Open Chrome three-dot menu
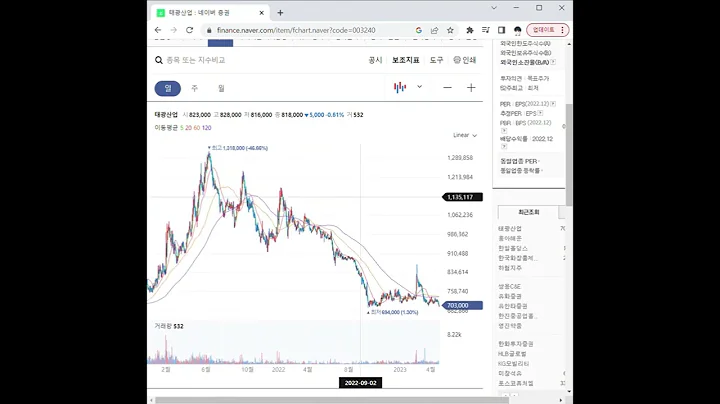This screenshot has width=720, height=404. tap(562, 30)
